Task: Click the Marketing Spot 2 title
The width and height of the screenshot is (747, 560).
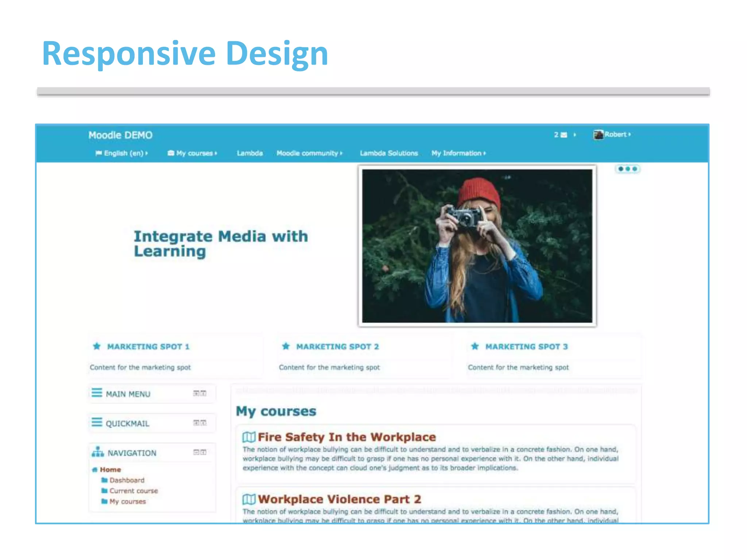Action: [x=337, y=347]
